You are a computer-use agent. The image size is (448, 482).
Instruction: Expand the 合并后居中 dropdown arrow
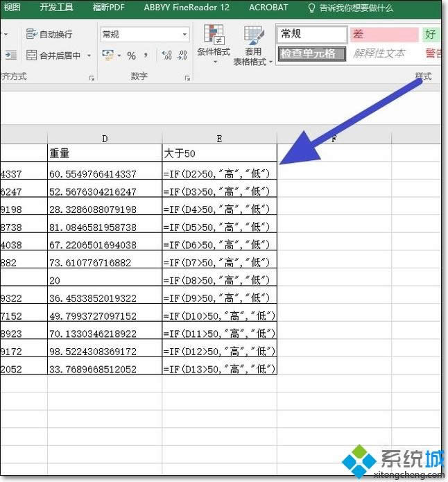click(x=89, y=55)
